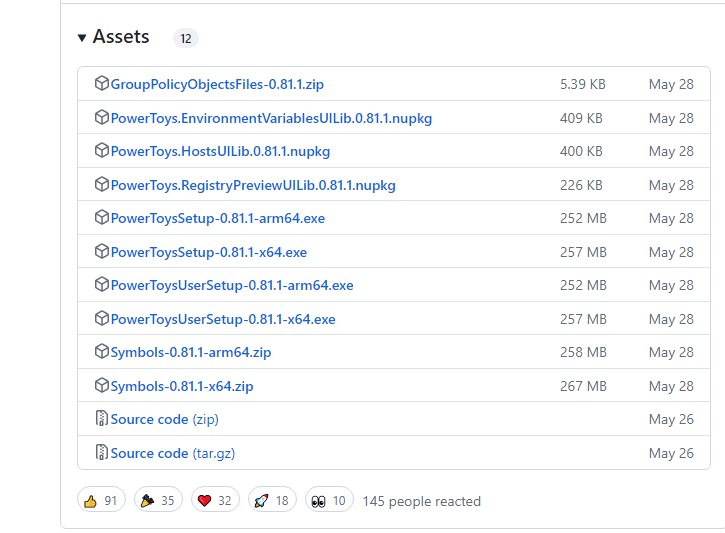The width and height of the screenshot is (725, 533).
Task: React with heart (32)
Action: coord(215,500)
